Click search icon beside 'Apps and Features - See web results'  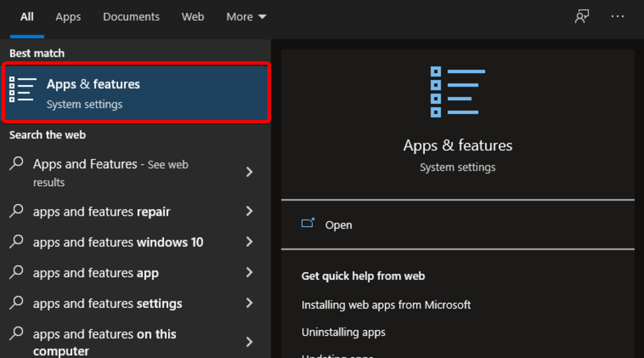pyautogui.click(x=16, y=163)
